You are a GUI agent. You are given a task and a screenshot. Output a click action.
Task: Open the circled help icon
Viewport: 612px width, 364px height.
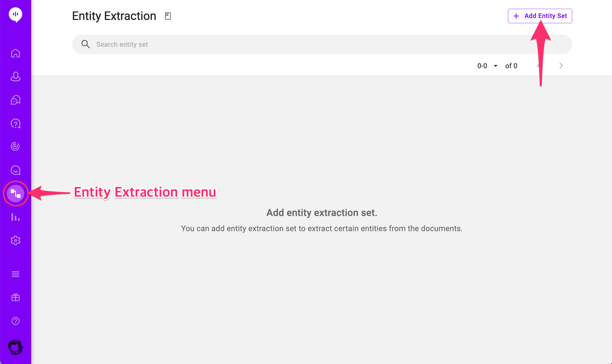[15, 321]
